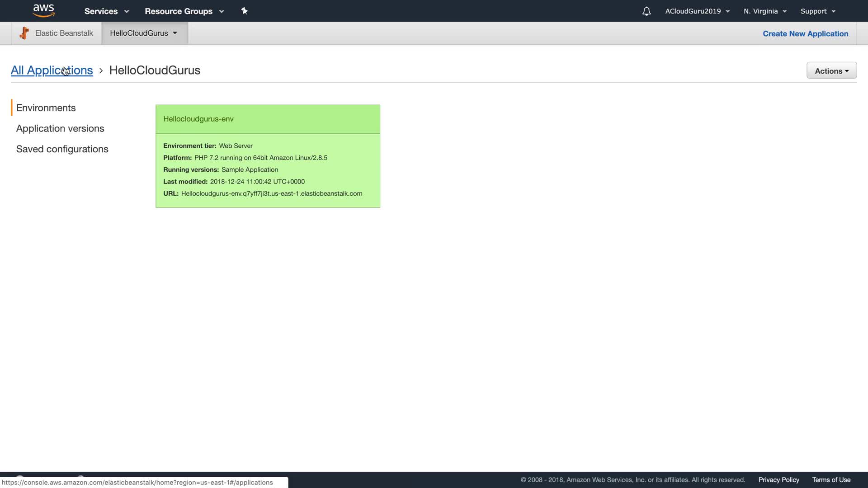Open the Saved configurations section
The height and width of the screenshot is (488, 868).
coord(62,149)
